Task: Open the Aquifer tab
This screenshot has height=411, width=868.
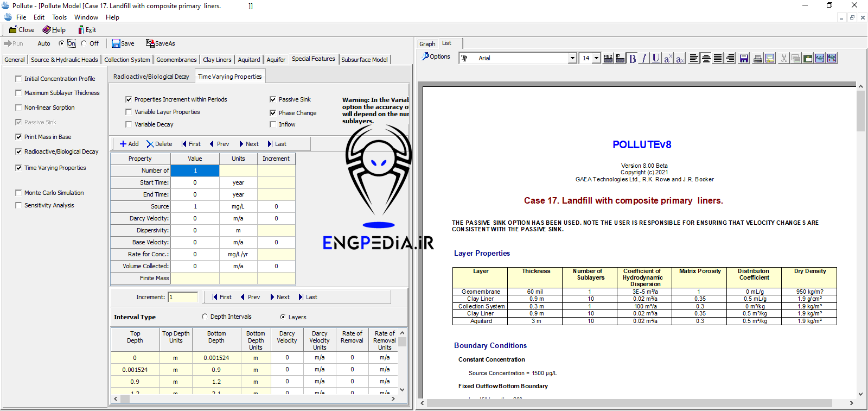Action: click(276, 60)
